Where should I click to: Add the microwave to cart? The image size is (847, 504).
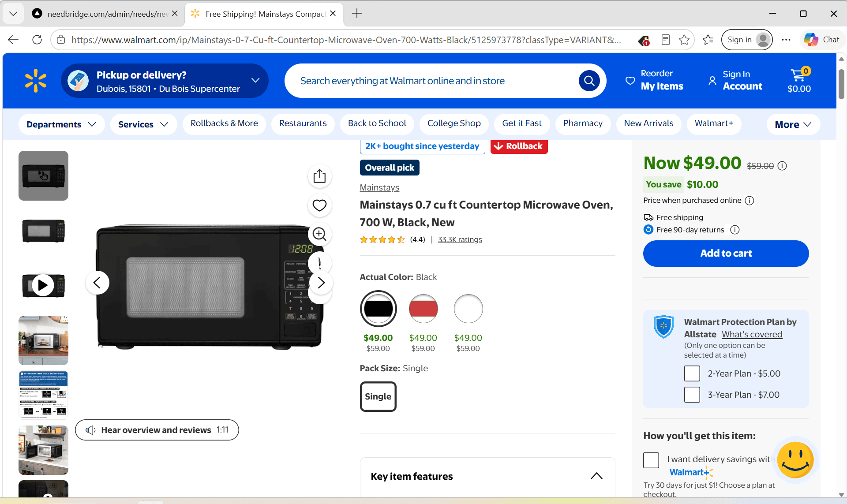[726, 254]
